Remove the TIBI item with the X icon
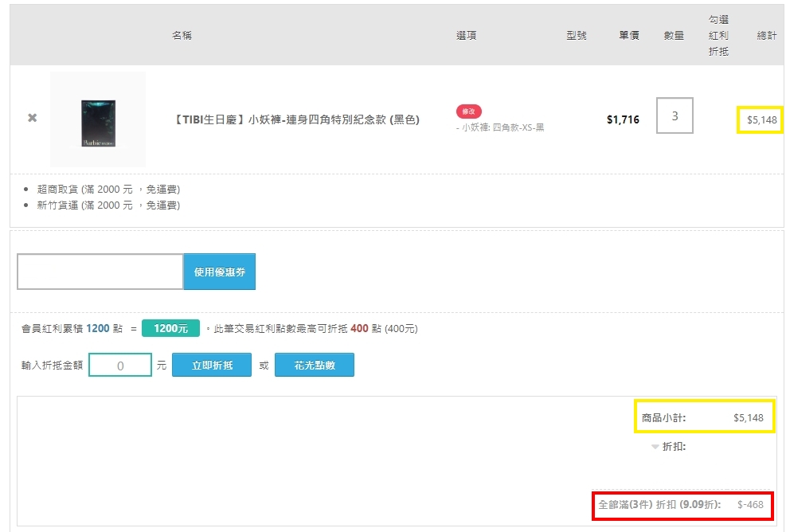The width and height of the screenshot is (786, 532). point(33,118)
